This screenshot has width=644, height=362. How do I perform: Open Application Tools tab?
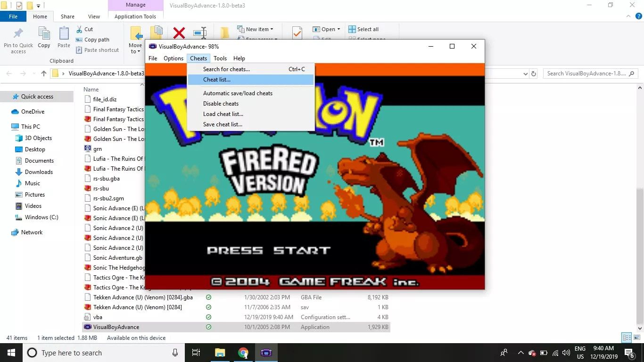click(x=135, y=16)
